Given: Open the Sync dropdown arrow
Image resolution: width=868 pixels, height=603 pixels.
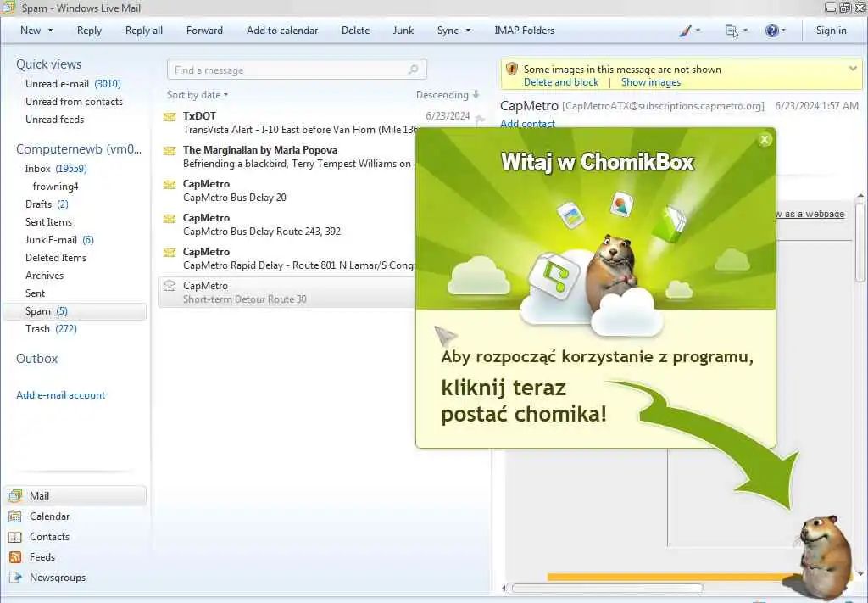Looking at the screenshot, I should [468, 31].
